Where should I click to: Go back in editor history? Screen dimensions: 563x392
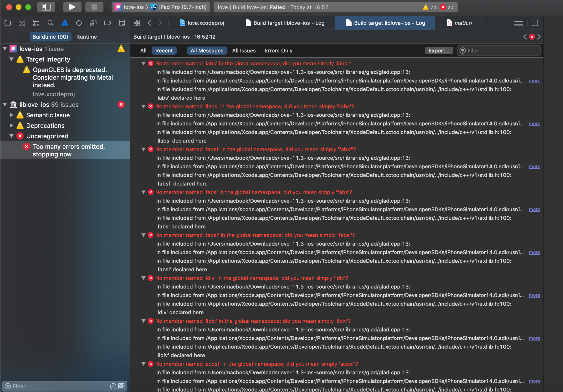pyautogui.click(x=149, y=23)
